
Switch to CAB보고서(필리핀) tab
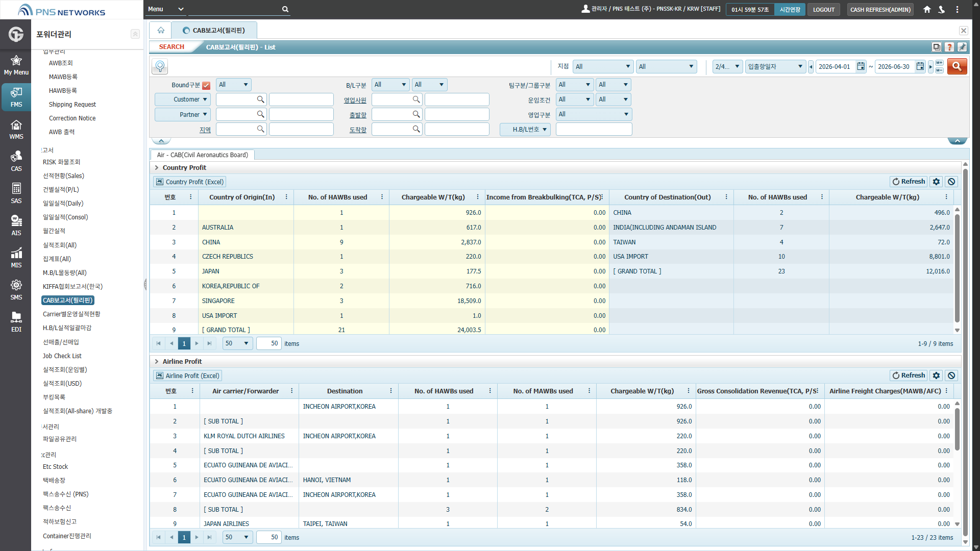214,30
